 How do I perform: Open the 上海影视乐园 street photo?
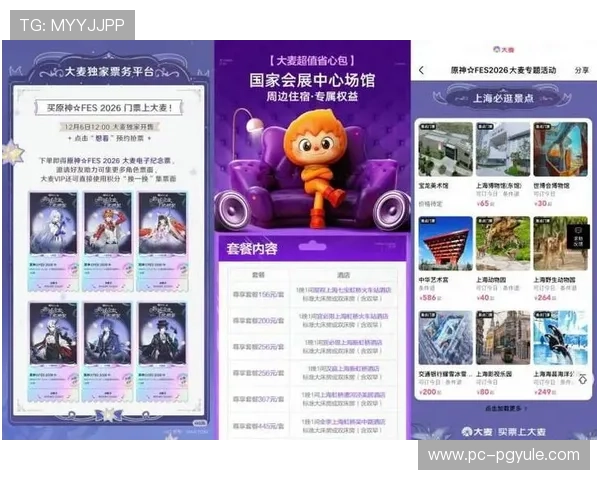(503, 338)
